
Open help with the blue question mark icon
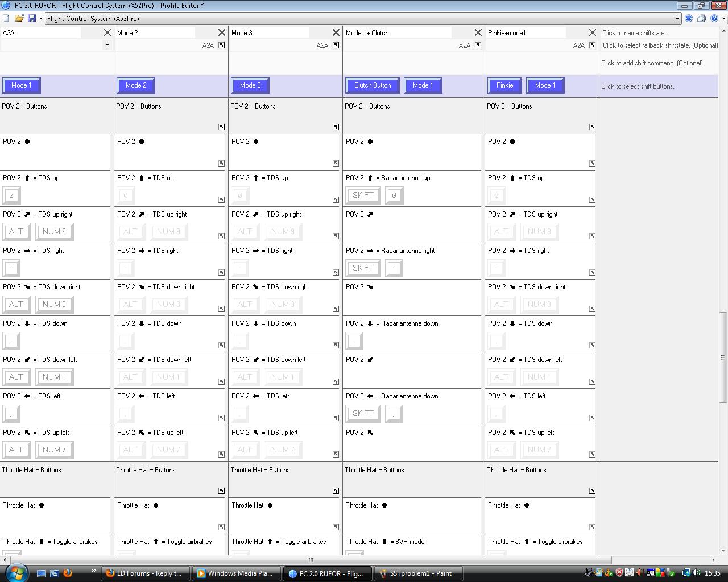pyautogui.click(x=714, y=18)
